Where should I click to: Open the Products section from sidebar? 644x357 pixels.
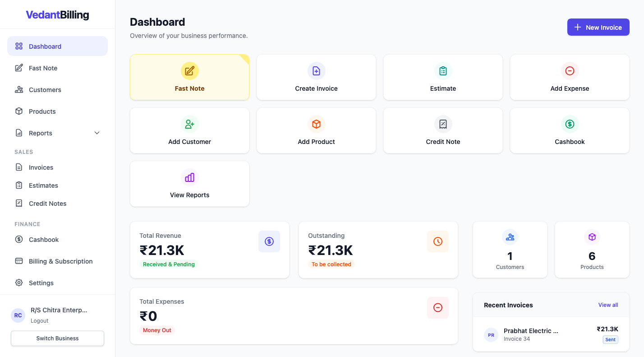(x=41, y=111)
